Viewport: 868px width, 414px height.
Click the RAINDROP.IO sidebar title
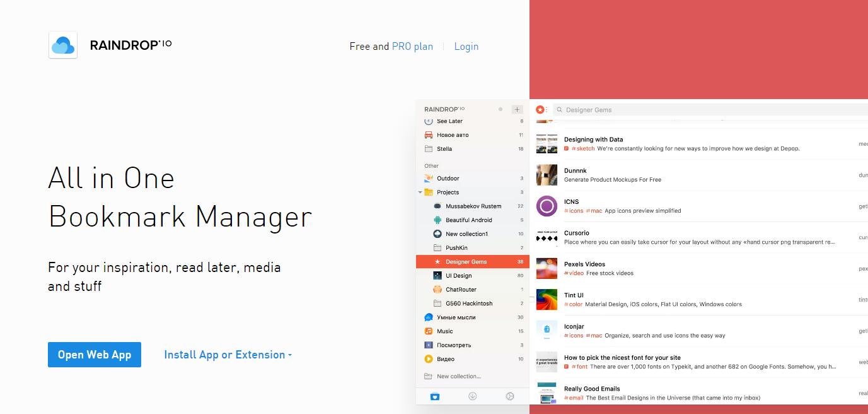tap(444, 109)
